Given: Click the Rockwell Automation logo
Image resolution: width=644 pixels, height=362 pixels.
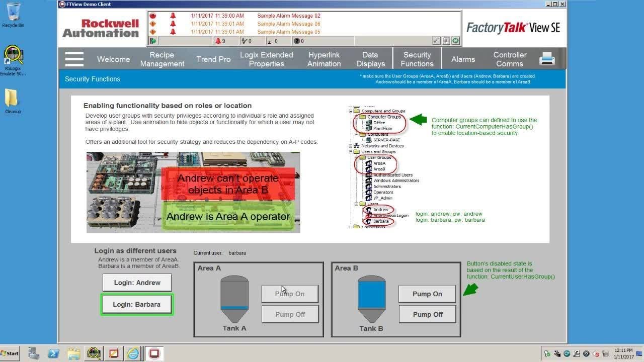Looking at the screenshot, I should (101, 28).
